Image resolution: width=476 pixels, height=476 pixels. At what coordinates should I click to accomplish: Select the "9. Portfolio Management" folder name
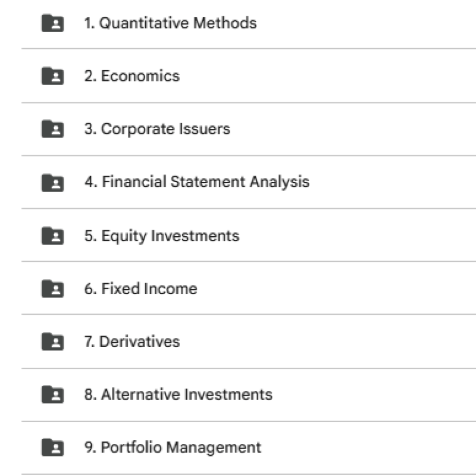(x=172, y=447)
